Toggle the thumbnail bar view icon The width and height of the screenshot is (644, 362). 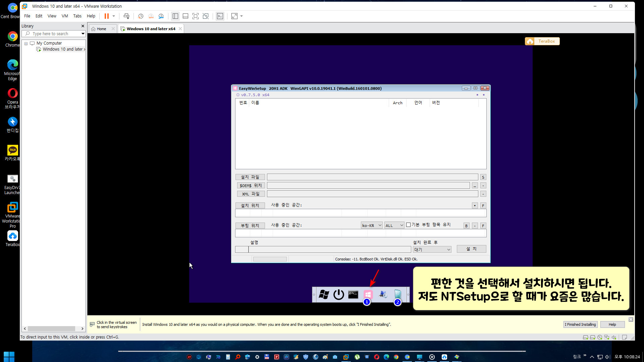[185, 16]
